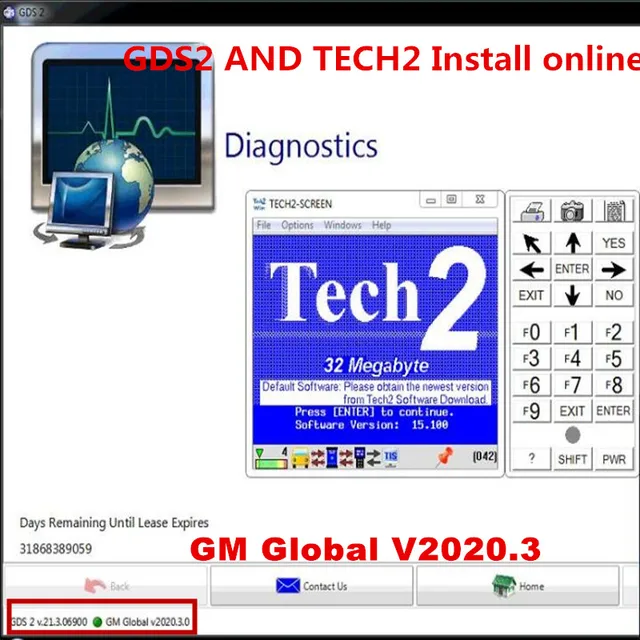Click the TIS icon in the Tech2 status bar
The image size is (640, 640).
coord(390,457)
